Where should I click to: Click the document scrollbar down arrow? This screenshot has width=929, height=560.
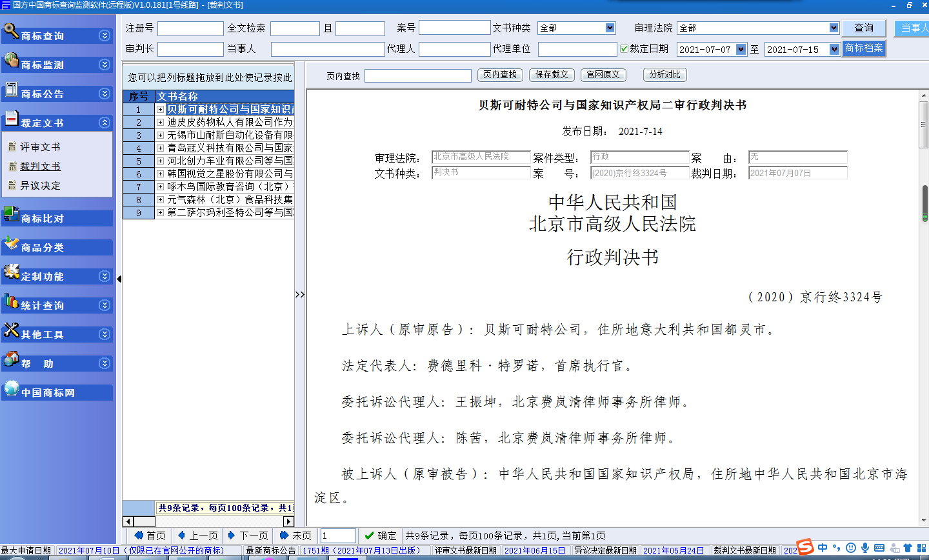pos(924,520)
